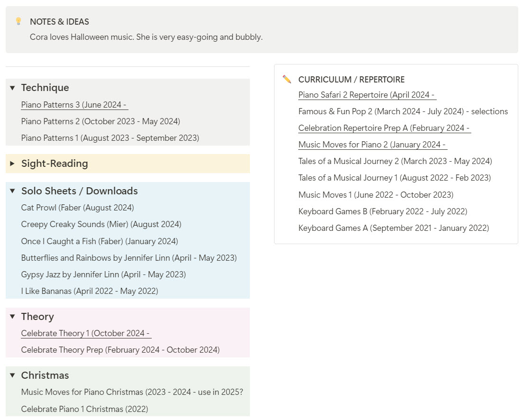Select Famous & Fun Pop 2 selections entry
The image size is (523, 420).
click(x=403, y=111)
